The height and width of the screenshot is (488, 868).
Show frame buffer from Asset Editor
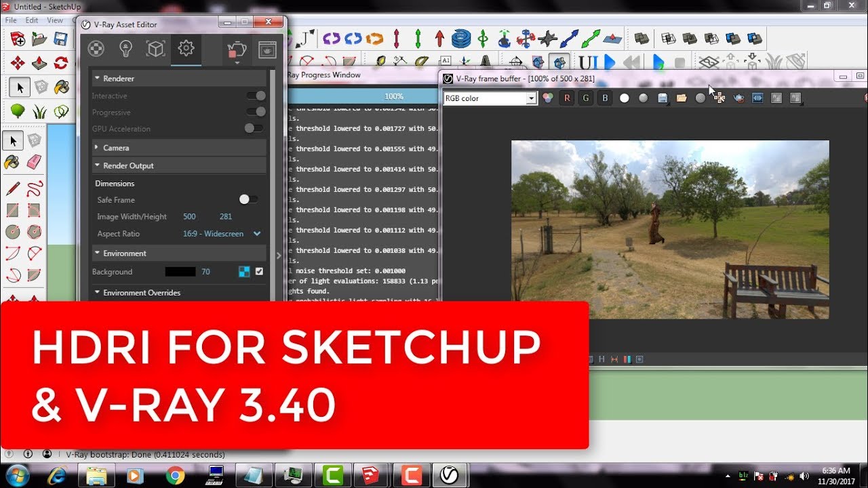point(267,49)
